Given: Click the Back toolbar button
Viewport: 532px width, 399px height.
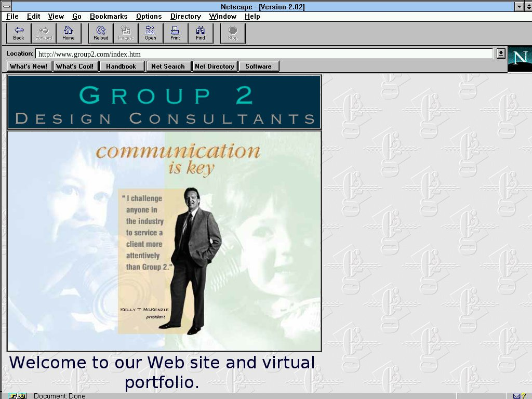Looking at the screenshot, I should (19, 33).
